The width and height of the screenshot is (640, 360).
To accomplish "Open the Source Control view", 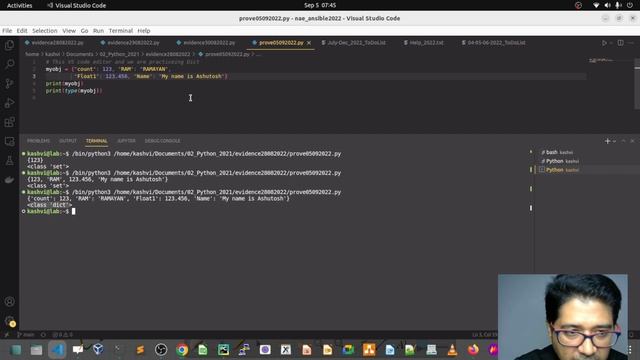I will pos(9,83).
